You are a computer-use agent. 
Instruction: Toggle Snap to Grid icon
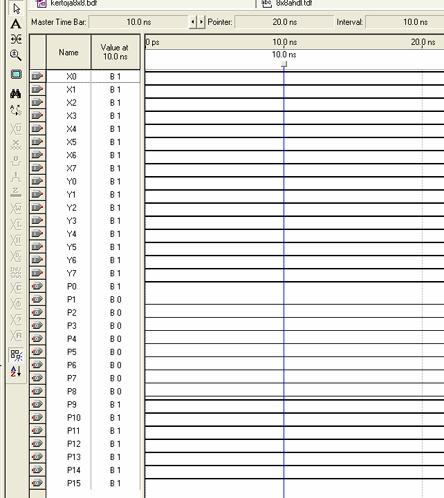pos(16,355)
